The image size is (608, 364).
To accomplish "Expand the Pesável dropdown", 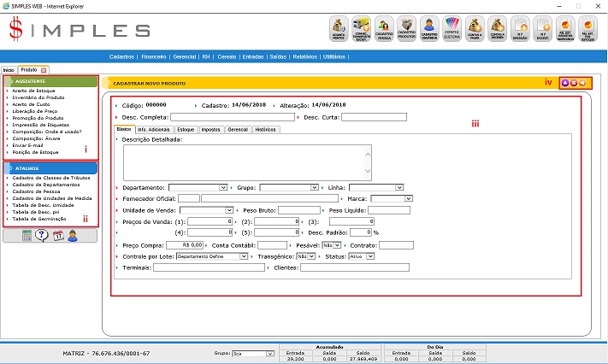I will [336, 244].
